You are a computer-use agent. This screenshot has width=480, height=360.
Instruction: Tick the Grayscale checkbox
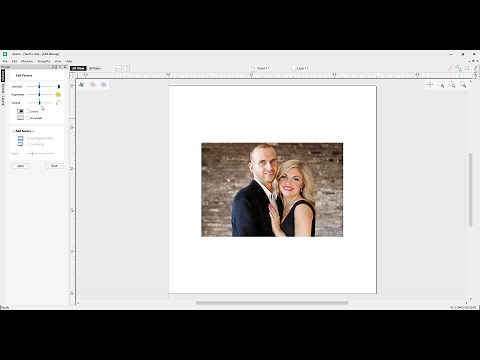[28, 118]
